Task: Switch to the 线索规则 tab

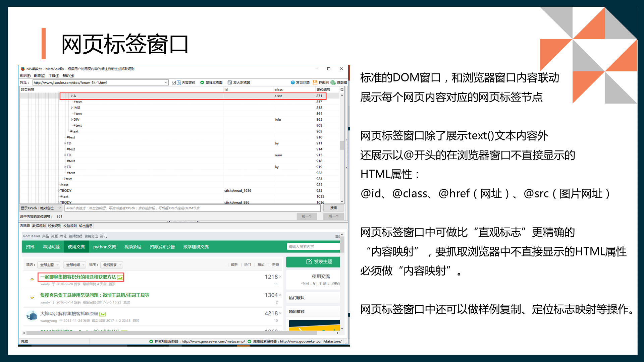Action: pos(54,226)
